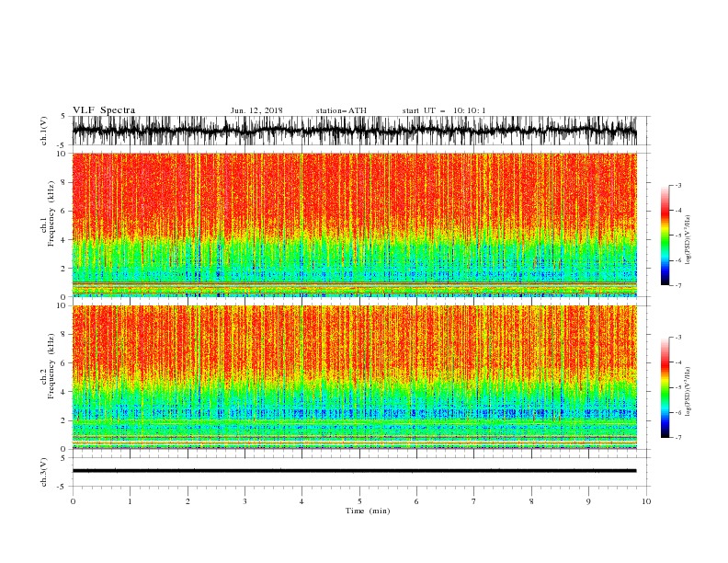The width and height of the screenshot is (728, 563).
Task: Click the '4' kHz tick on ch.2 axis
Action: (64, 392)
